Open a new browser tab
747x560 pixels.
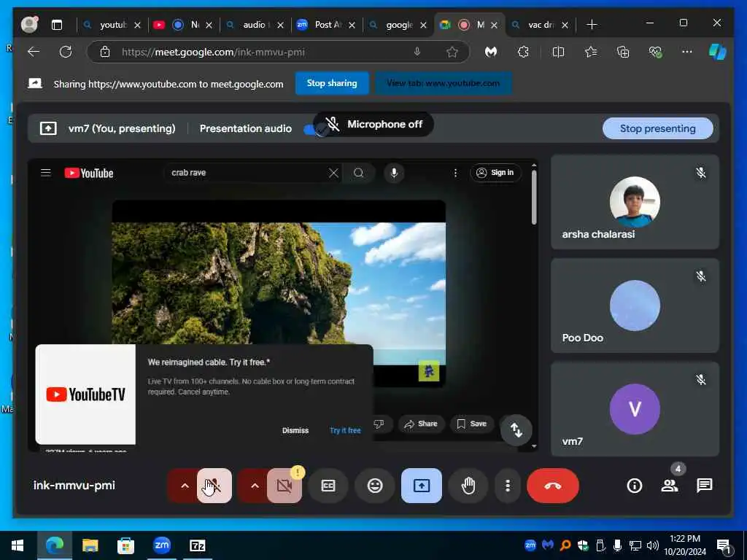[592, 25]
